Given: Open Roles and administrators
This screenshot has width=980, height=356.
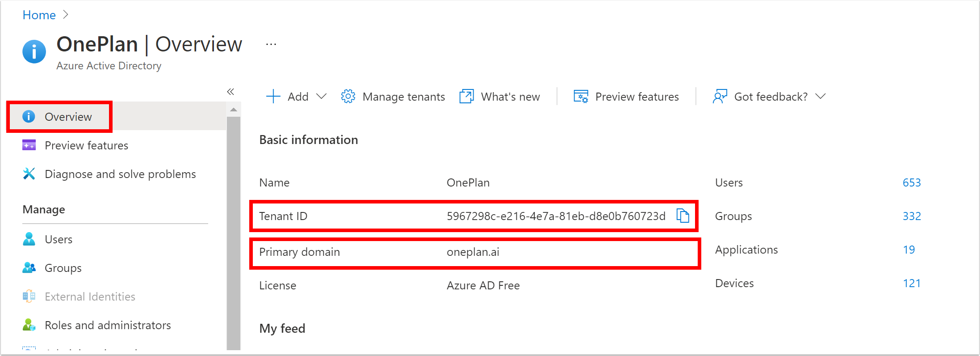Looking at the screenshot, I should (108, 325).
